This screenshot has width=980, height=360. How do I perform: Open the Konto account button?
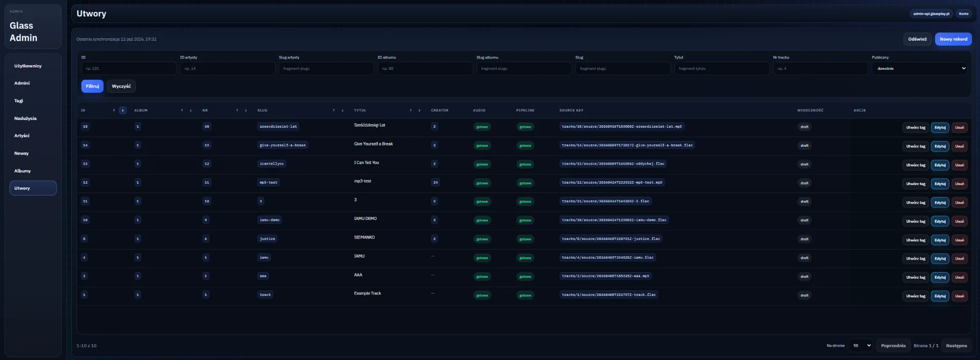[x=964, y=14]
